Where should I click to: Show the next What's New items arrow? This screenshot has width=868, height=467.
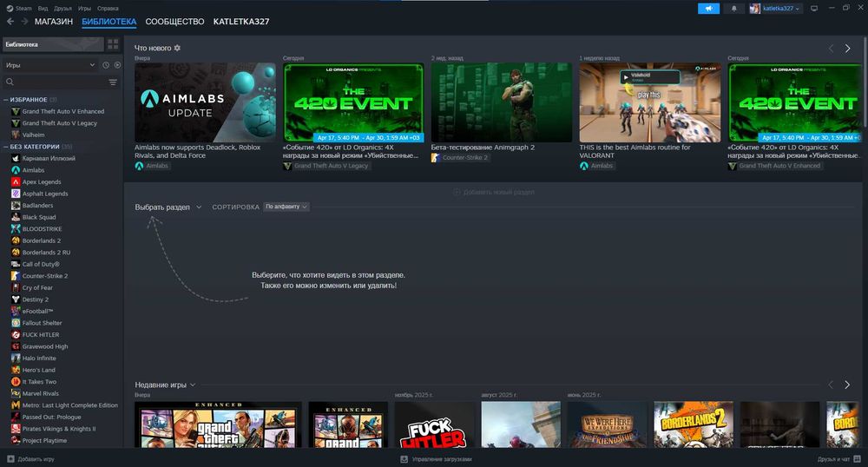click(847, 48)
